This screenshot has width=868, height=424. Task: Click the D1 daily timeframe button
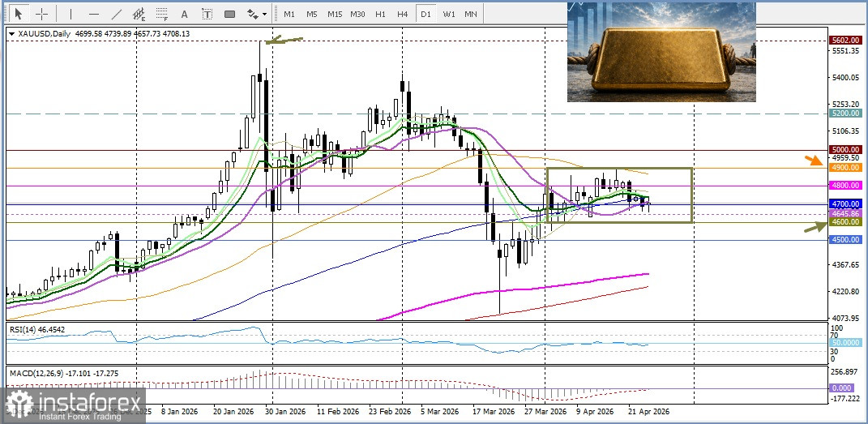point(425,14)
